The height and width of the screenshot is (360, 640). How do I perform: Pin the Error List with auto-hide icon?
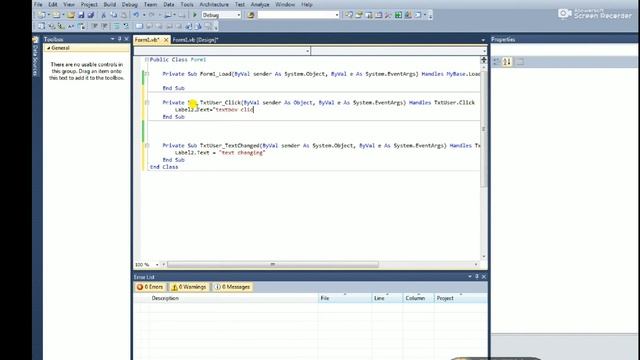(x=476, y=276)
